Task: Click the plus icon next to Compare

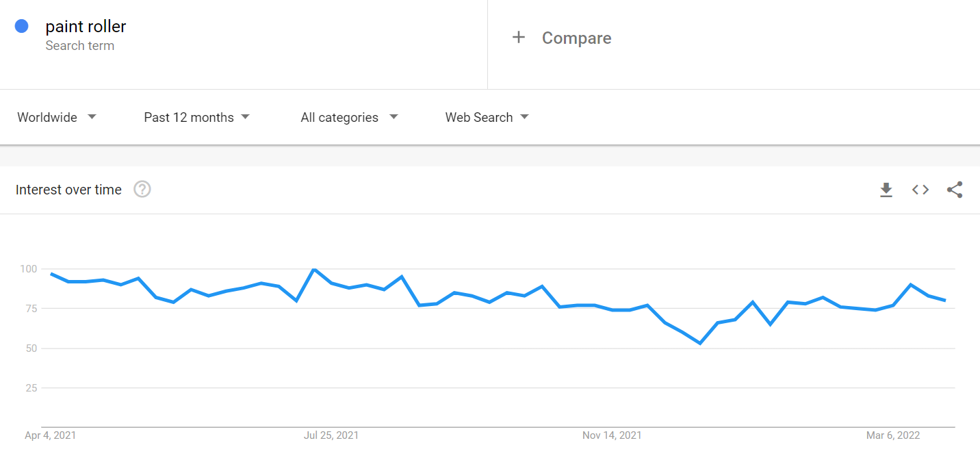Action: click(519, 38)
